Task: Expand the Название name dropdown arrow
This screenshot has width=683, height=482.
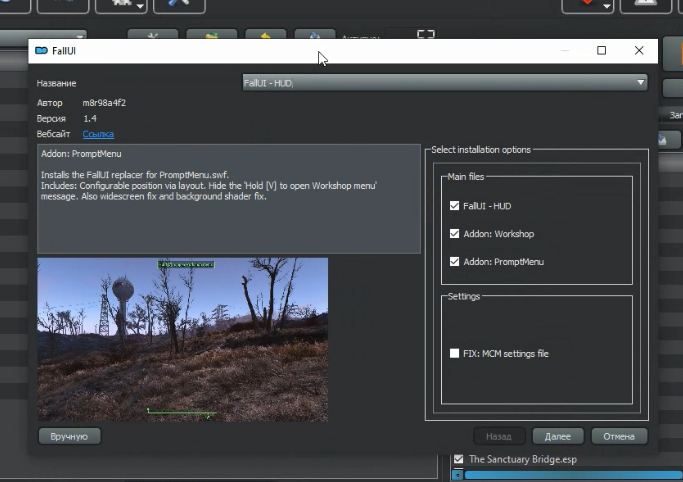Action: (640, 82)
